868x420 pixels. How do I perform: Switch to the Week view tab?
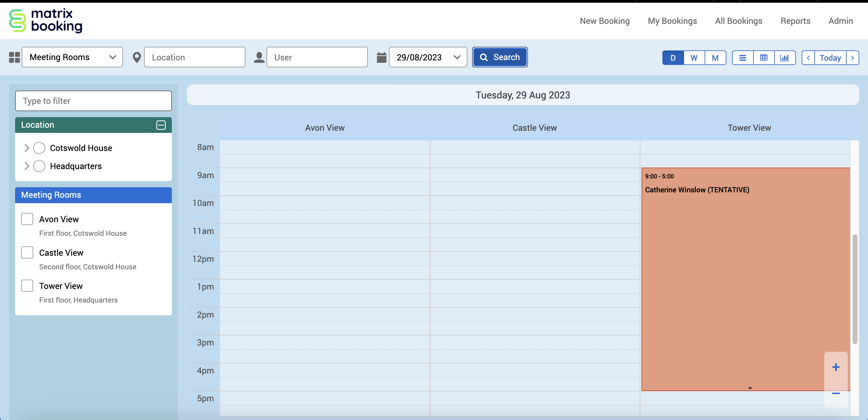click(694, 58)
